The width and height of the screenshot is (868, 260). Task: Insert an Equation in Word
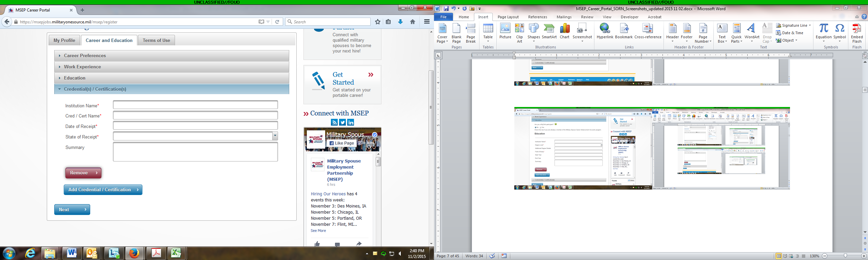pos(824,33)
